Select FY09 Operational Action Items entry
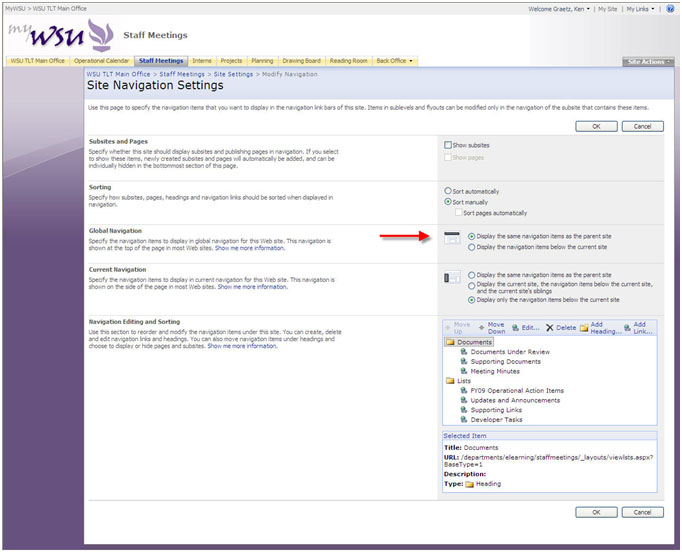Screen dimensions: 682x553 tap(512, 391)
